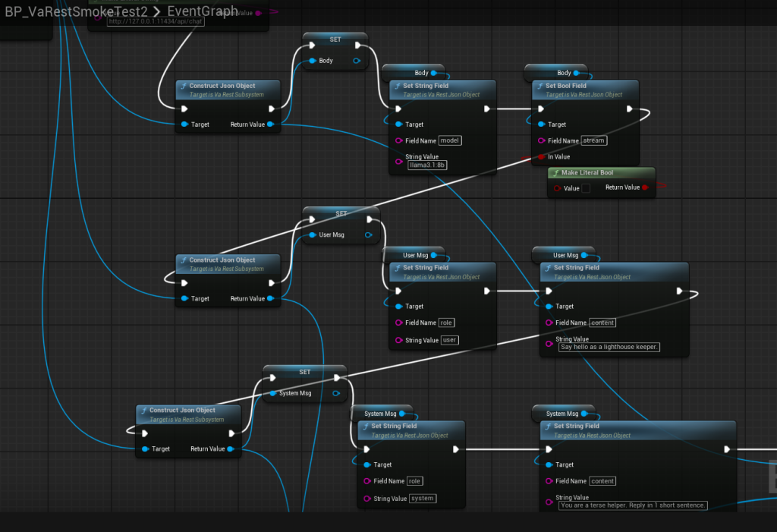777x532 pixels.
Task: Click the Target pin on Set Bool Field node
Action: point(541,124)
